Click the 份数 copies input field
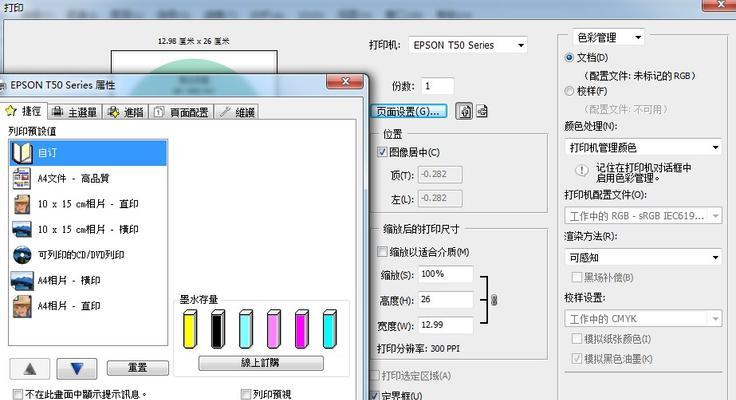 tap(437, 86)
